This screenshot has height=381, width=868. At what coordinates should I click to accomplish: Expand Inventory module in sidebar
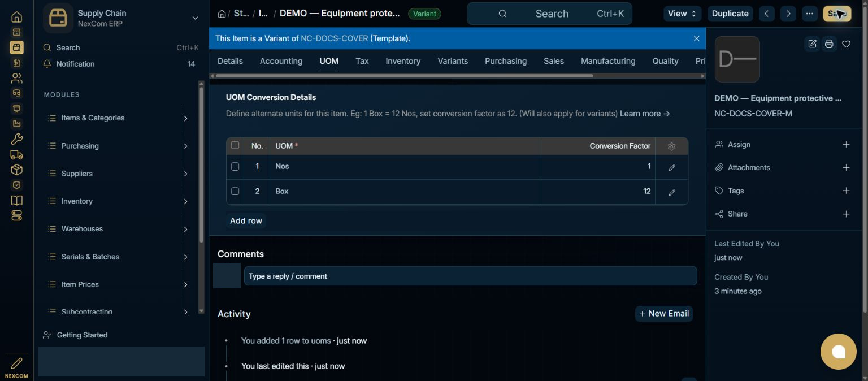(185, 201)
